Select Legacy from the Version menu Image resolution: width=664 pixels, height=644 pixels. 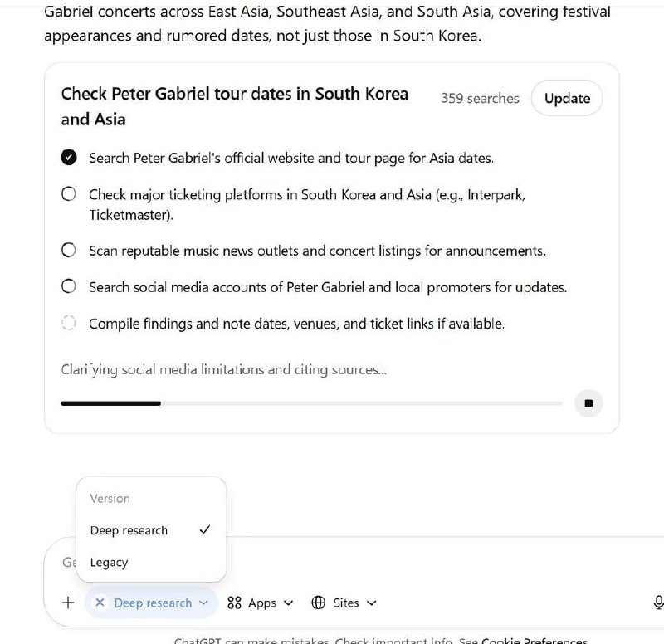click(110, 563)
